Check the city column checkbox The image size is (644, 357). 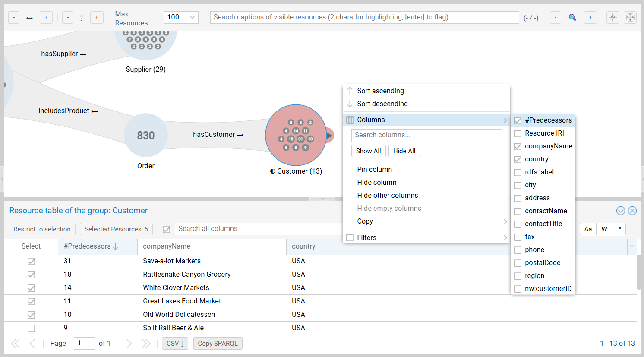pos(518,185)
